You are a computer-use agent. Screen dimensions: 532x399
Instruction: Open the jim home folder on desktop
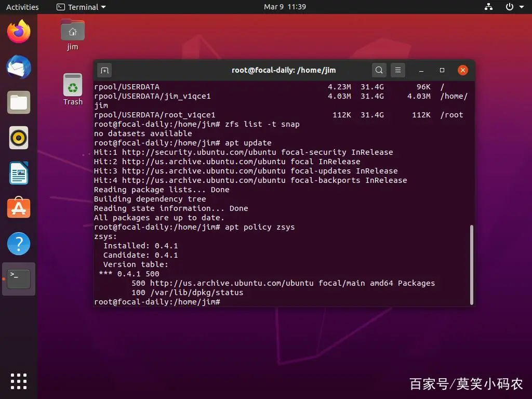coord(73,35)
